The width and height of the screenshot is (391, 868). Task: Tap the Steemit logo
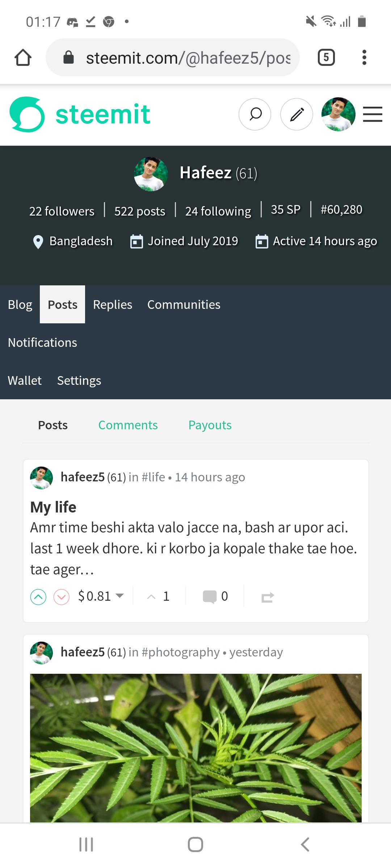(80, 114)
